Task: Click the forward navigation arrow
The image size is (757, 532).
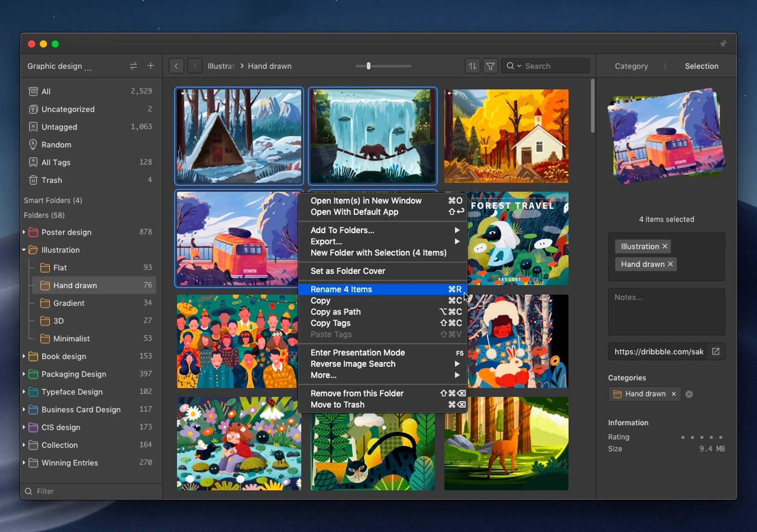Action: click(x=194, y=66)
